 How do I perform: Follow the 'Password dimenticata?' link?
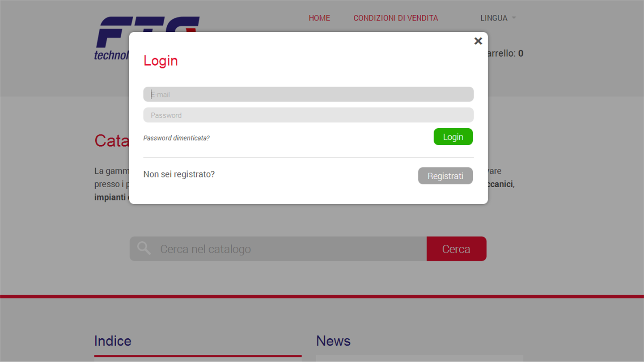(176, 138)
